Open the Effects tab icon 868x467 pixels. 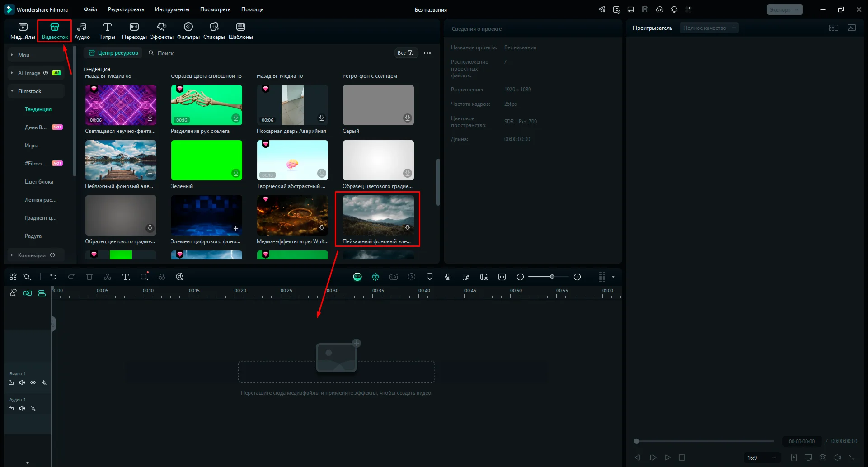(161, 27)
